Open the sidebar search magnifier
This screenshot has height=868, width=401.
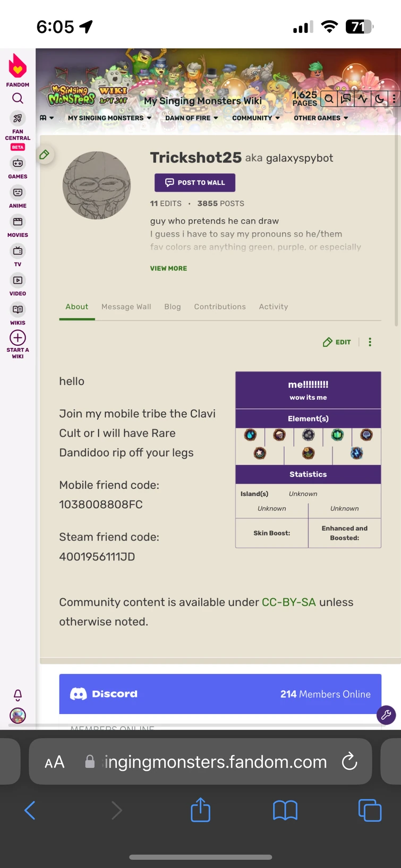click(x=18, y=98)
